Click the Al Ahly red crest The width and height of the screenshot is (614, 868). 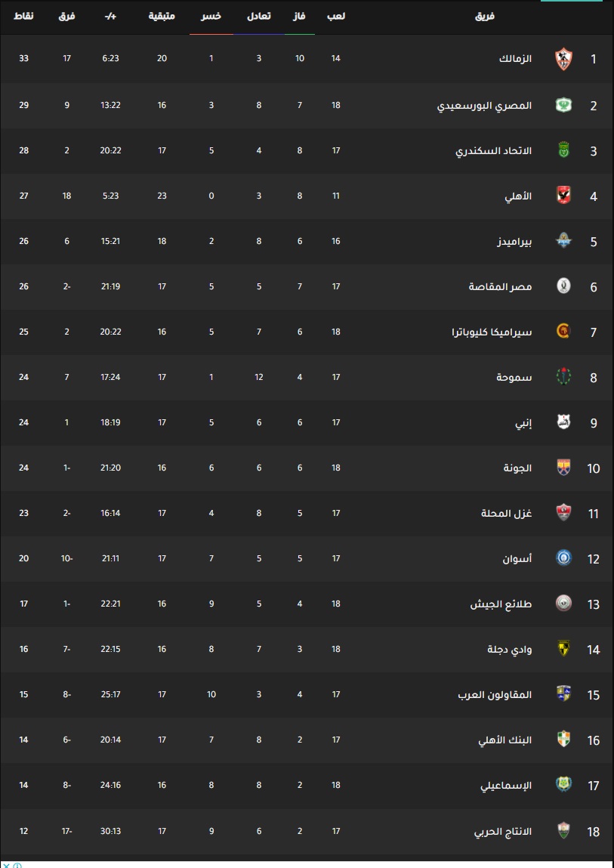tap(563, 195)
